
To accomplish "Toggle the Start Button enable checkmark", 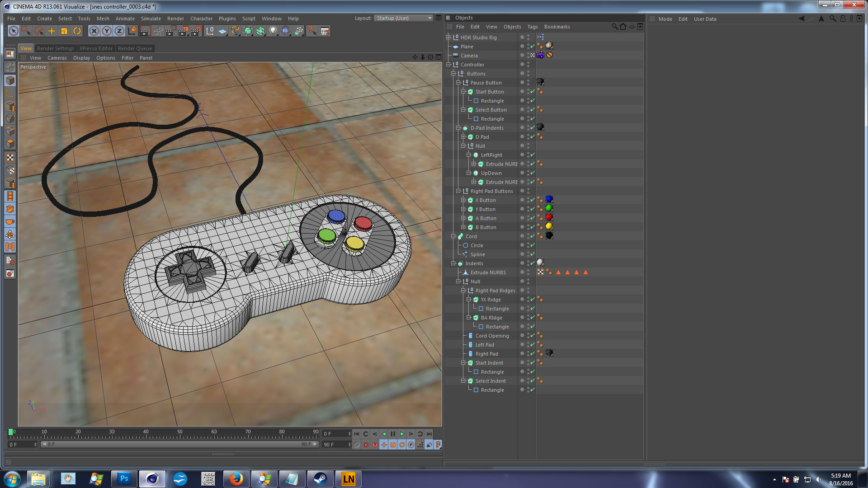I will pos(533,92).
